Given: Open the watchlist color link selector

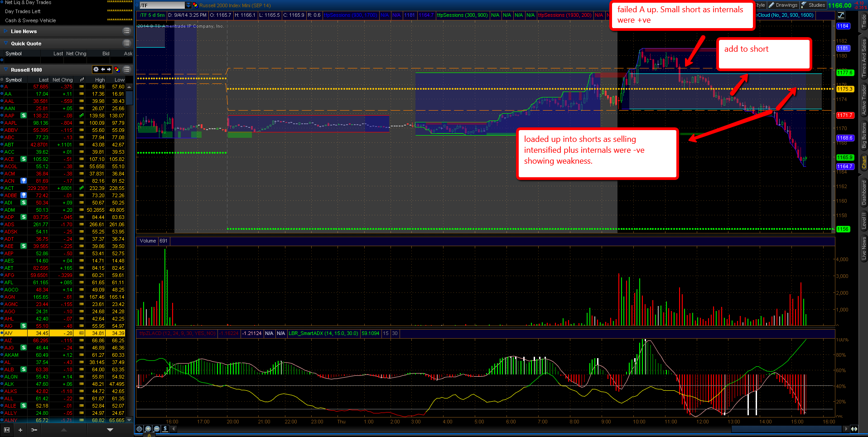Looking at the screenshot, I should tap(116, 69).
